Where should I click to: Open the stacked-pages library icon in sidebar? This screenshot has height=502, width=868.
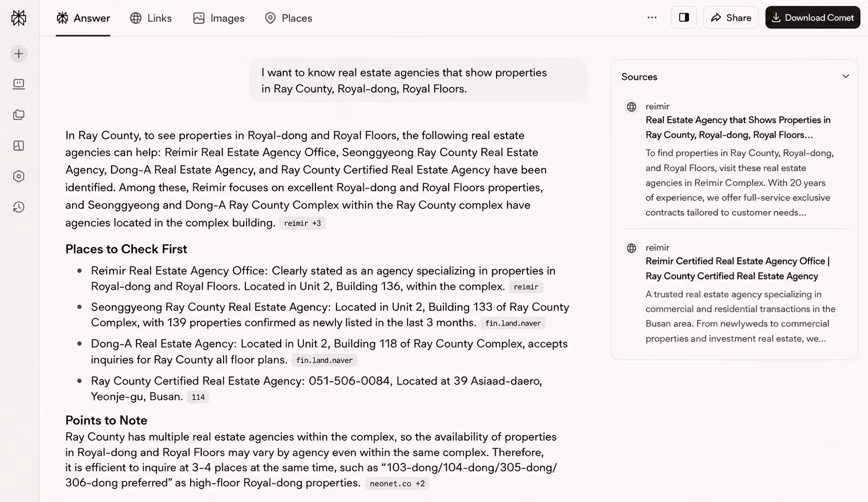point(18,115)
